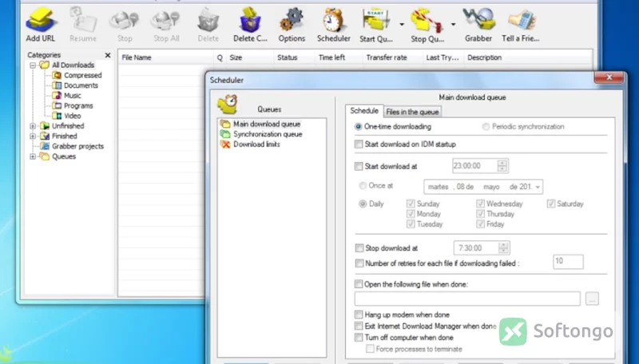Select the Music category
This screenshot has height=364, width=639.
[67, 96]
